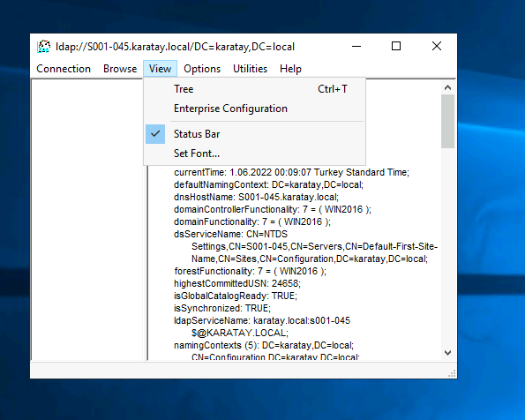
Task: Minimize the ldap window
Action: click(x=356, y=46)
